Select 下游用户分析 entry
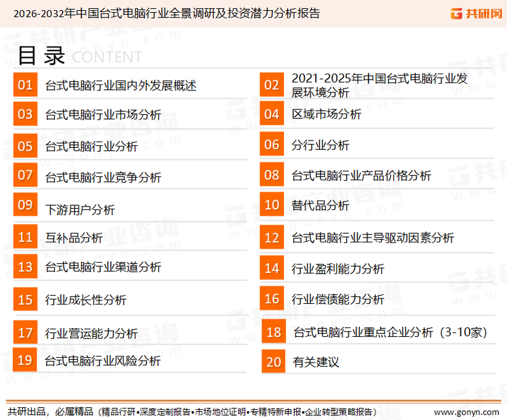The width and height of the screenshot is (507, 420). click(x=80, y=209)
